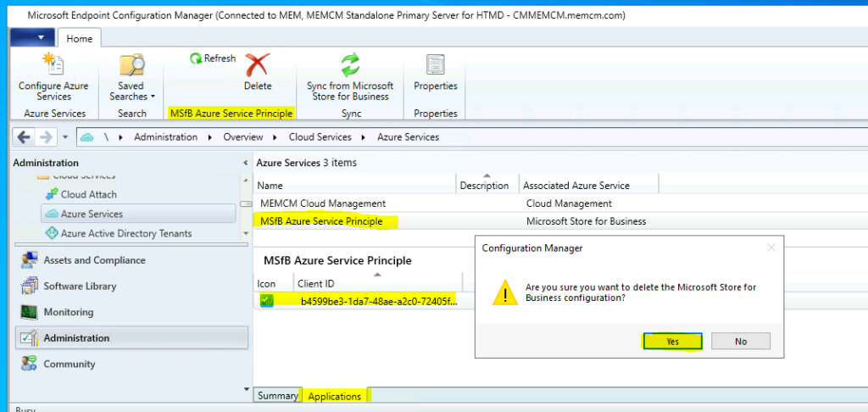Open the Saved Searches folder icon
The width and height of the screenshot is (868, 412).
tap(132, 64)
